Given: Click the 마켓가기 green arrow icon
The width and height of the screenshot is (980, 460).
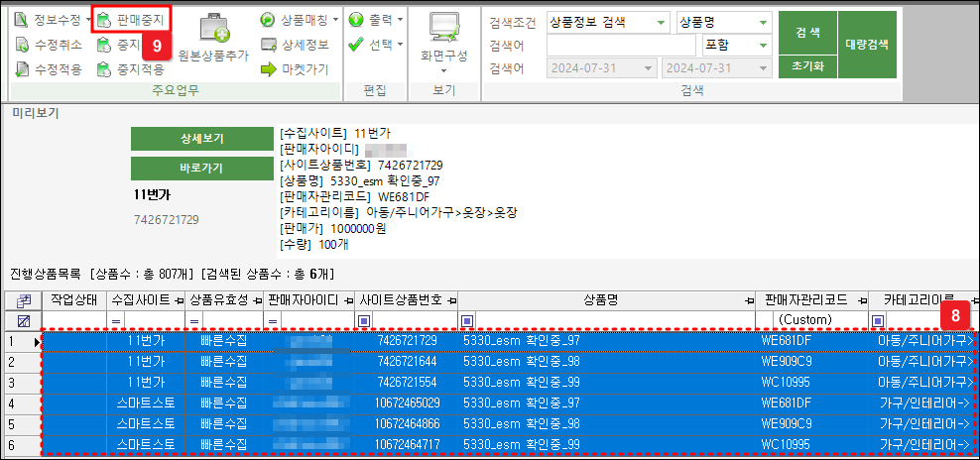Looking at the screenshot, I should [x=268, y=69].
